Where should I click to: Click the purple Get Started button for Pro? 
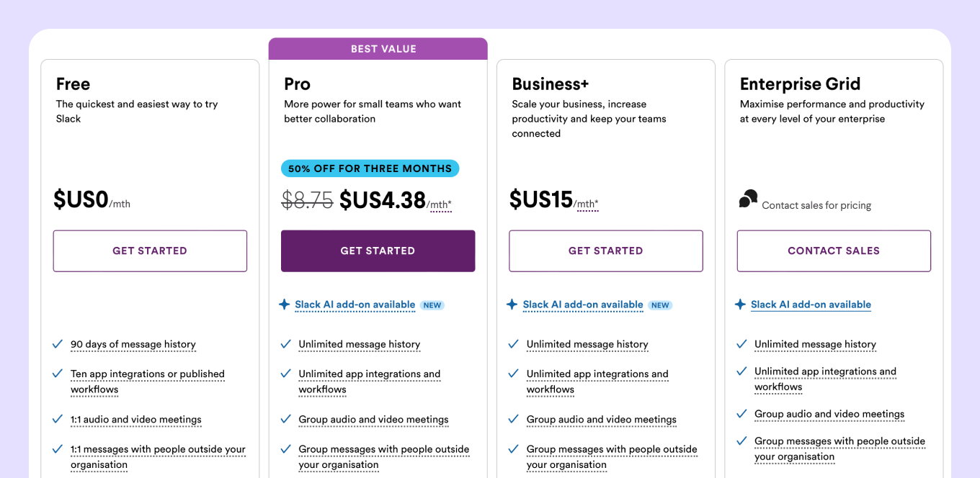click(378, 251)
